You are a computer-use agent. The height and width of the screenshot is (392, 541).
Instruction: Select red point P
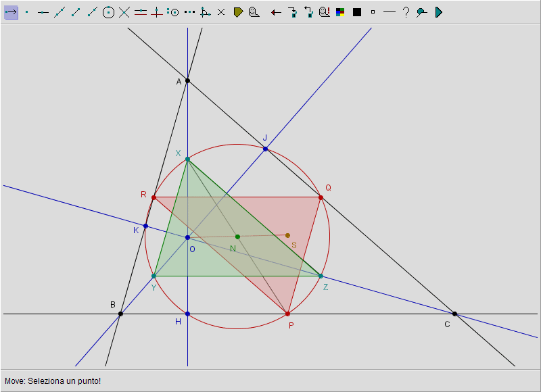288,314
